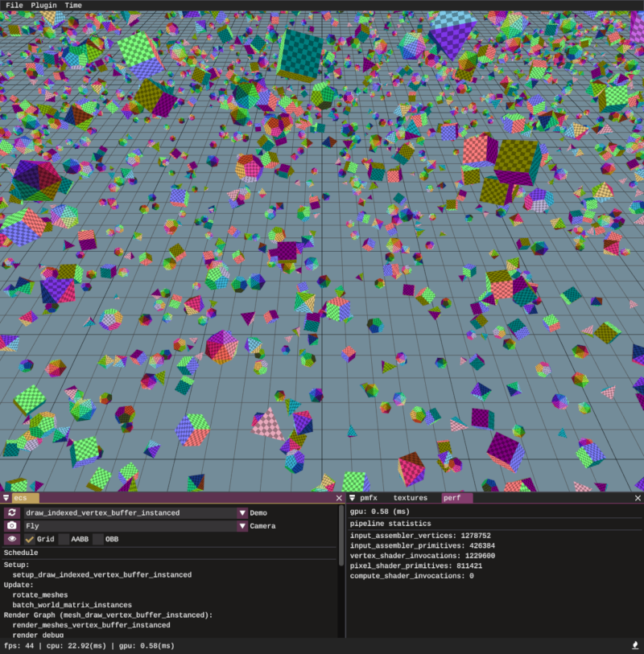Screen dimensions: 644x654
Task: Expand the Demo dropdown arrow
Action: point(242,512)
